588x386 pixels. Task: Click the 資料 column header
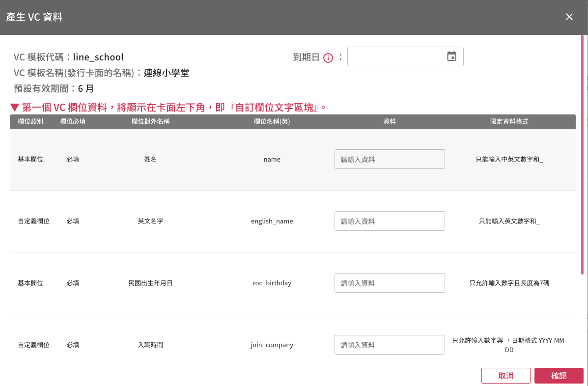(390, 121)
